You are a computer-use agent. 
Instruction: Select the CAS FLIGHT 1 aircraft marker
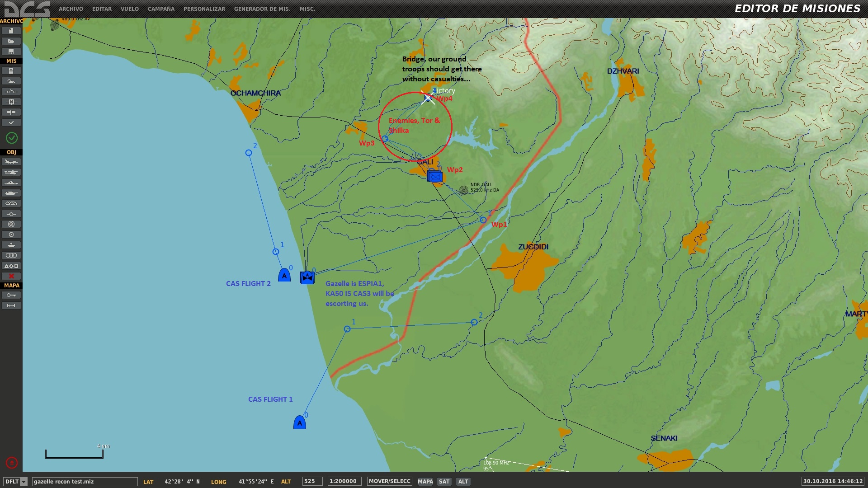tap(300, 422)
